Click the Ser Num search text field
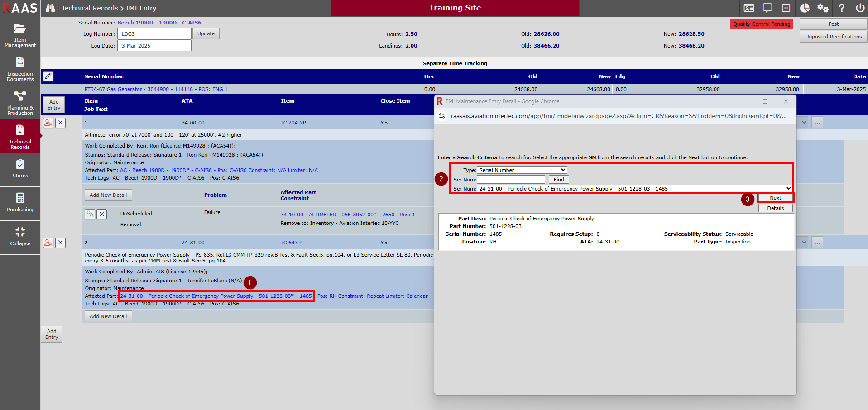 pyautogui.click(x=511, y=180)
